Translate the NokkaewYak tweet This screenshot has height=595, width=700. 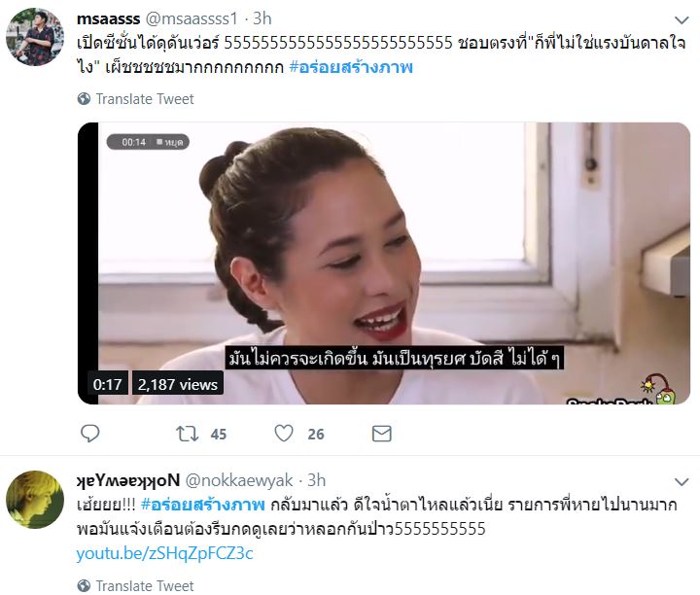(x=145, y=585)
